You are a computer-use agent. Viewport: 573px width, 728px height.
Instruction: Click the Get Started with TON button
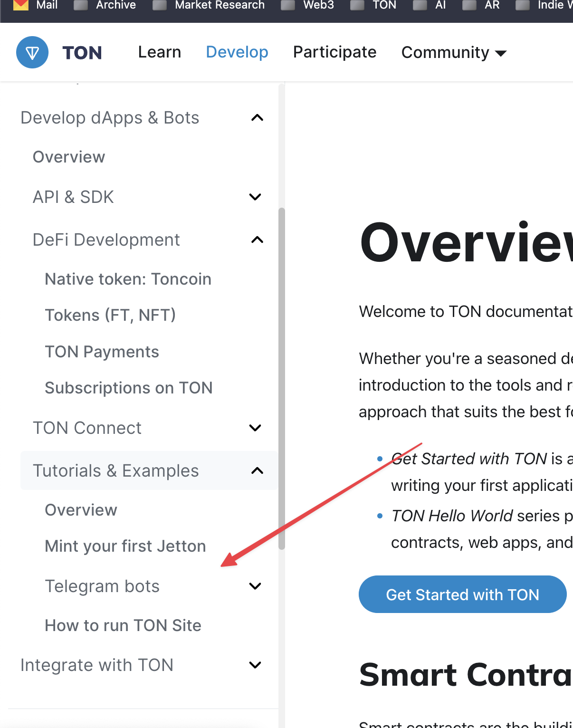click(x=462, y=594)
